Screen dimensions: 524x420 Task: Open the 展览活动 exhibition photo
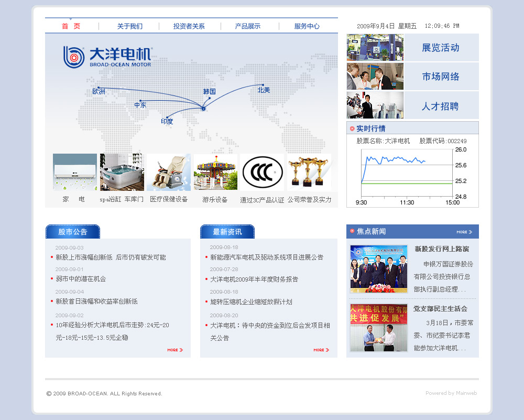[375, 48]
